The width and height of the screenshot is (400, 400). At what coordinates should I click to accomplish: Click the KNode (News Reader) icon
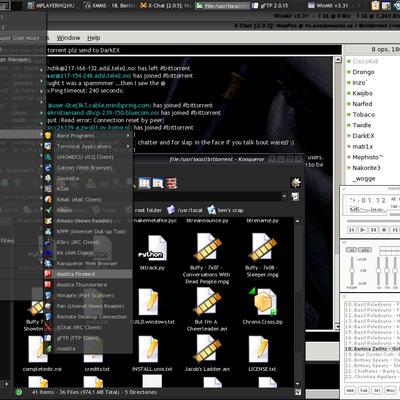click(x=48, y=221)
